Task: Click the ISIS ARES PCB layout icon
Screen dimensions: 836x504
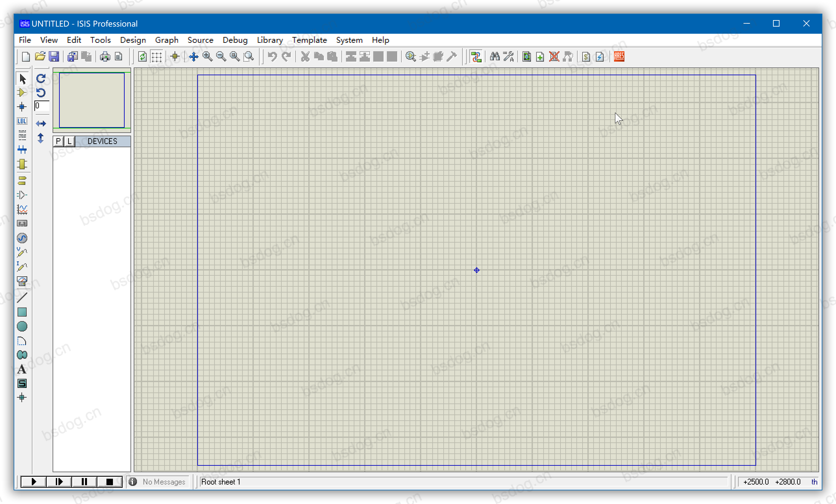Action: pos(619,56)
